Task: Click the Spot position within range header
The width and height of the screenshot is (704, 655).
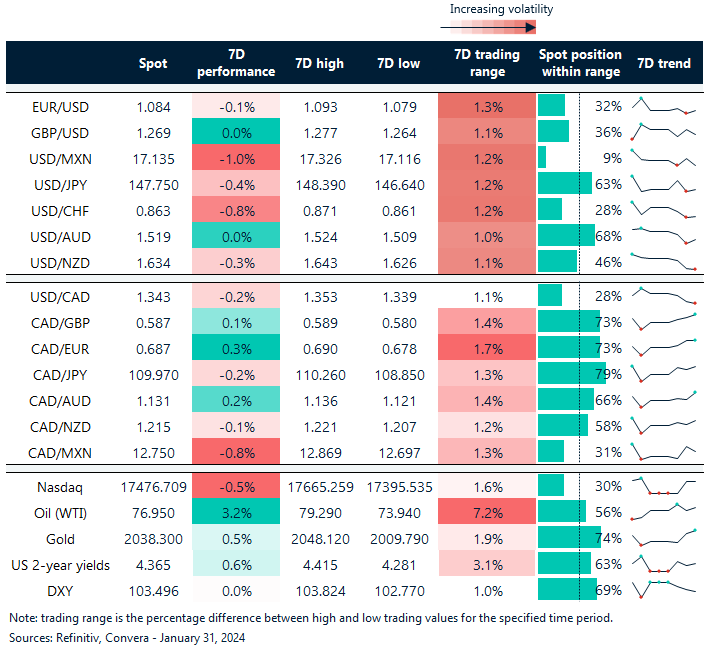Action: (580, 63)
